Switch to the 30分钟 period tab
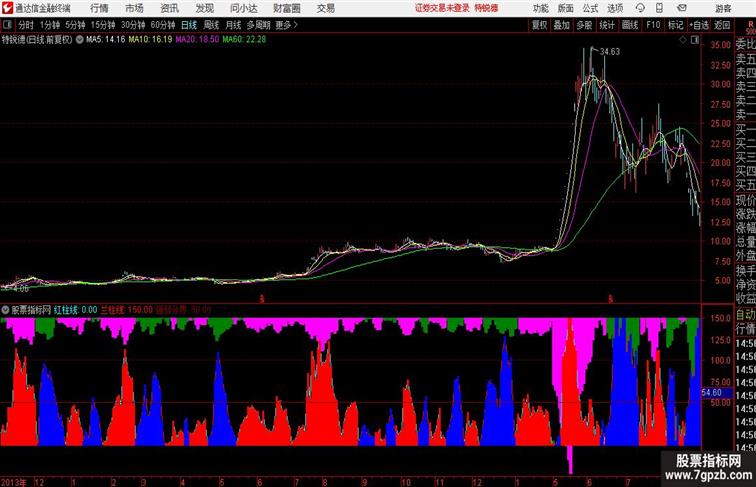The image size is (756, 487). [x=133, y=25]
